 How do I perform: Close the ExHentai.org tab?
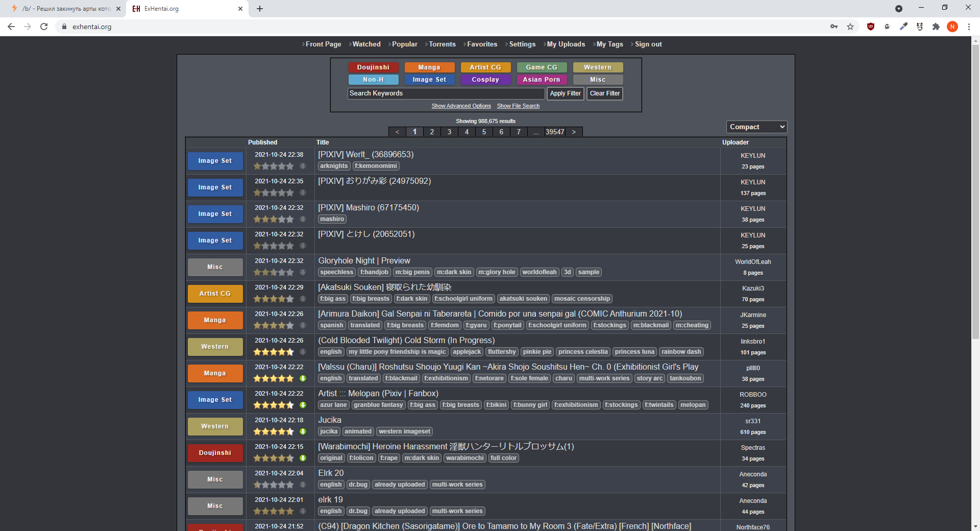(240, 9)
